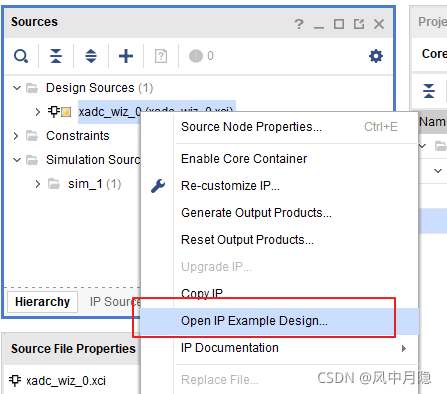Image resolution: width=447 pixels, height=394 pixels.
Task: Add sources using the plus icon
Action: point(126,56)
